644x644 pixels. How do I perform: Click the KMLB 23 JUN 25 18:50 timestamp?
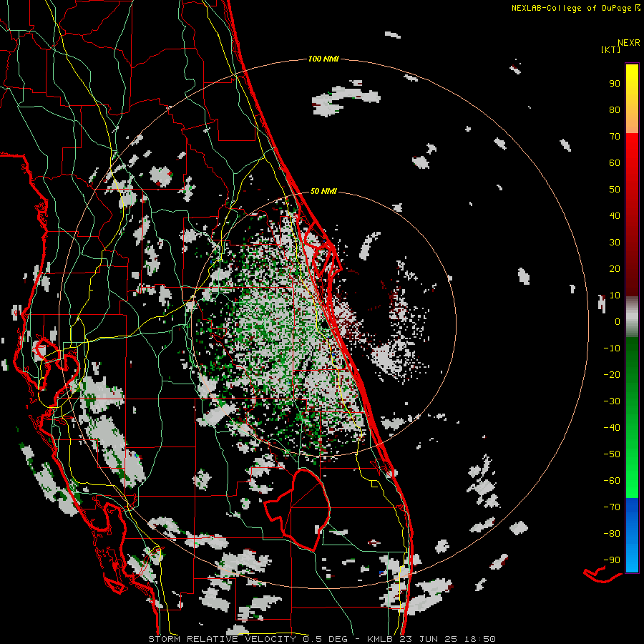click(431, 639)
